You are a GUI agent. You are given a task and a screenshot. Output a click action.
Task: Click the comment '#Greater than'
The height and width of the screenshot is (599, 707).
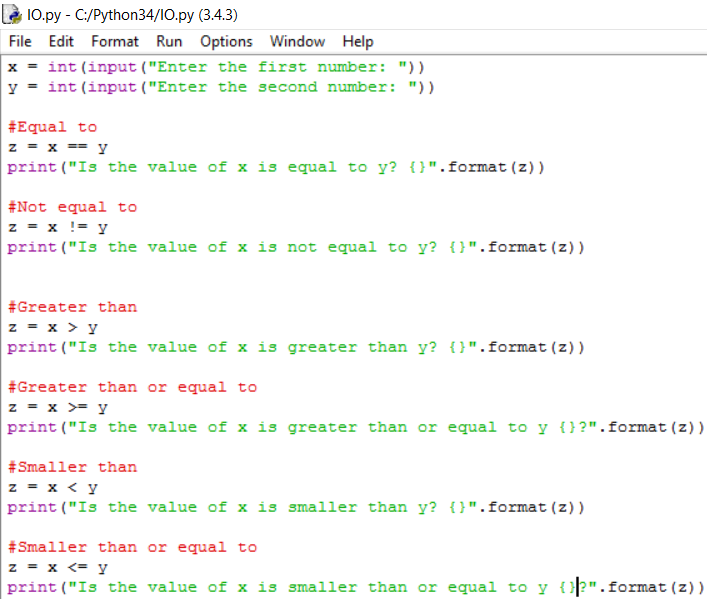point(72,307)
